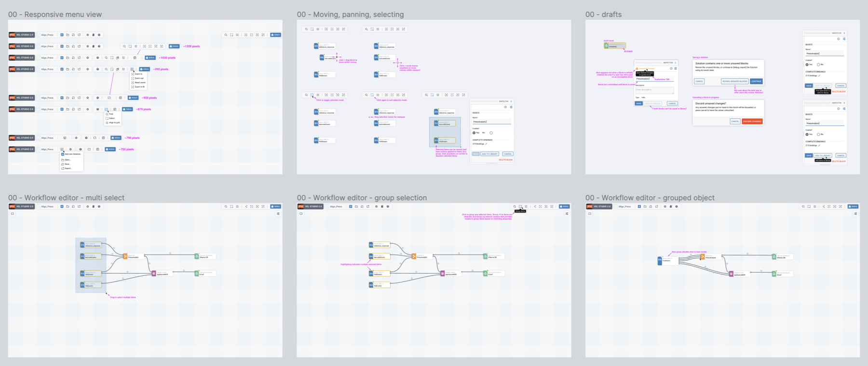Click Enter description field in draft inspector

(654, 90)
